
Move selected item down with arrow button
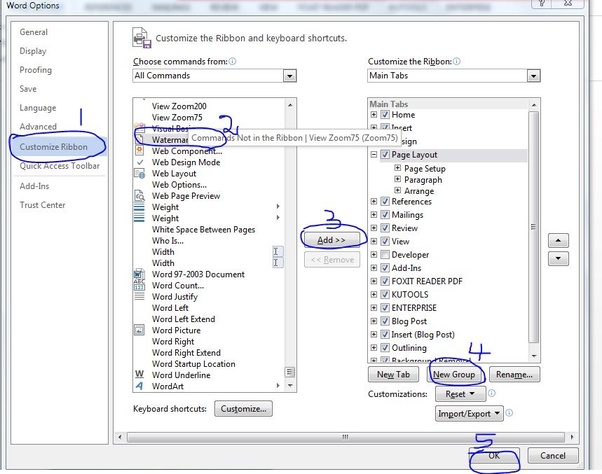558,258
